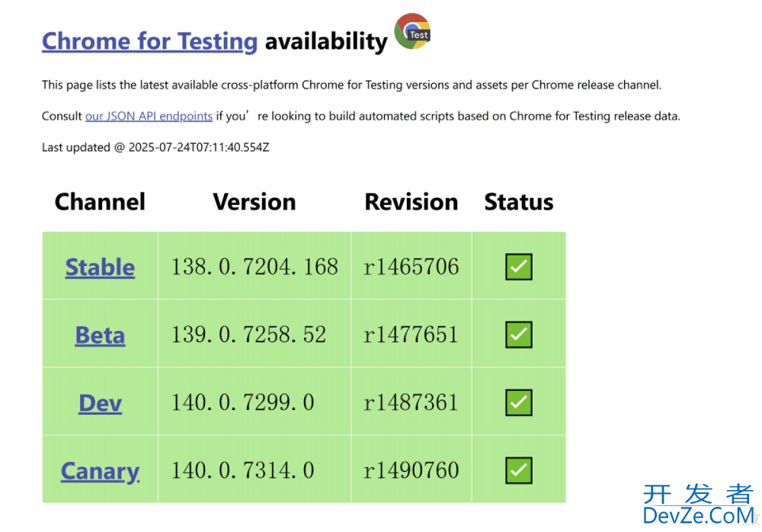Jump to the Stable channel section
Viewport: 762px width, 532px height.
[100, 267]
